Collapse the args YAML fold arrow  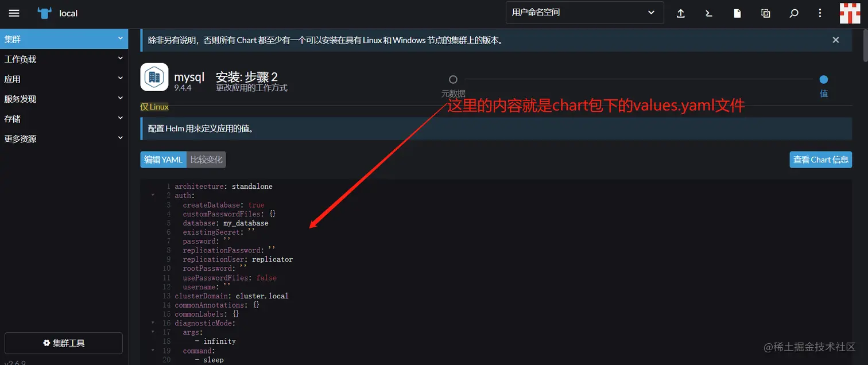tap(153, 332)
